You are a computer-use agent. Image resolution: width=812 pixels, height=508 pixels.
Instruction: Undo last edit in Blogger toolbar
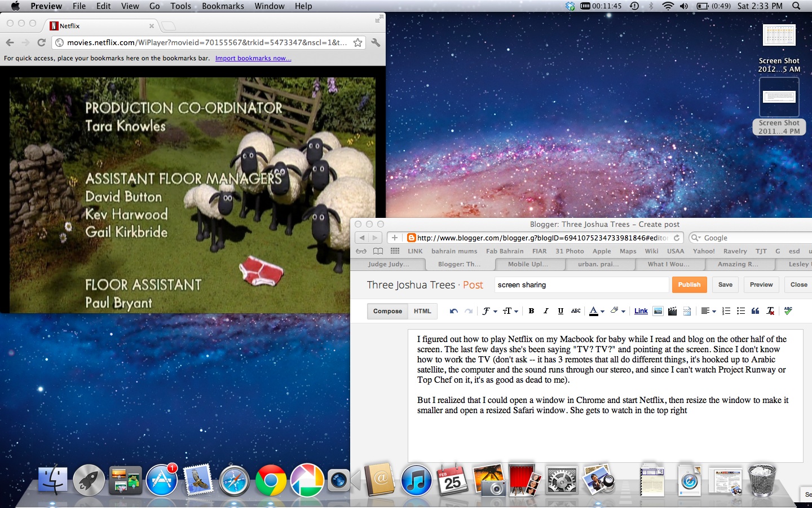[454, 311]
